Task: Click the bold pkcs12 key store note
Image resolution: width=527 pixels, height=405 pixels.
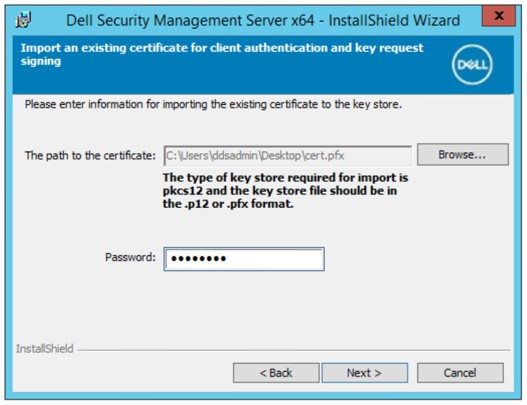Action: 285,191
